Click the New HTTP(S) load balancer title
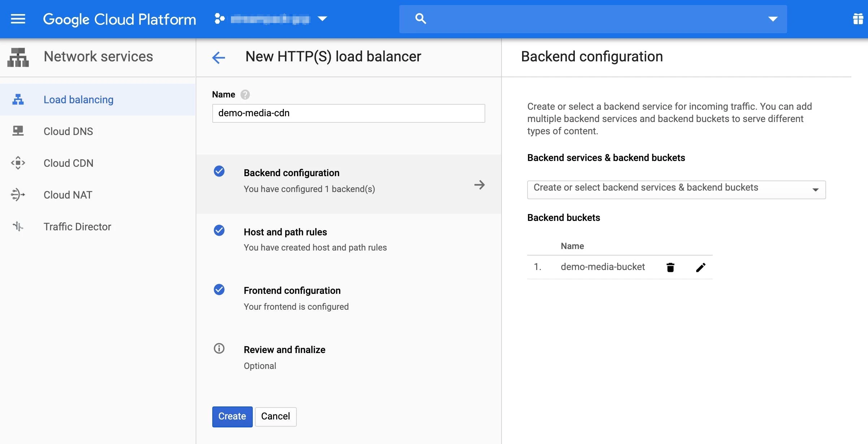This screenshot has width=868, height=444. 333,57
